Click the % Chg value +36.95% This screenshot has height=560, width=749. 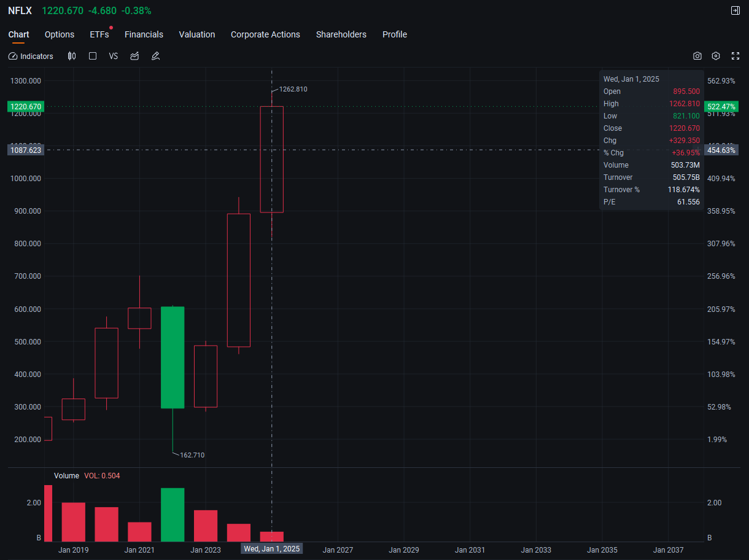(x=686, y=153)
